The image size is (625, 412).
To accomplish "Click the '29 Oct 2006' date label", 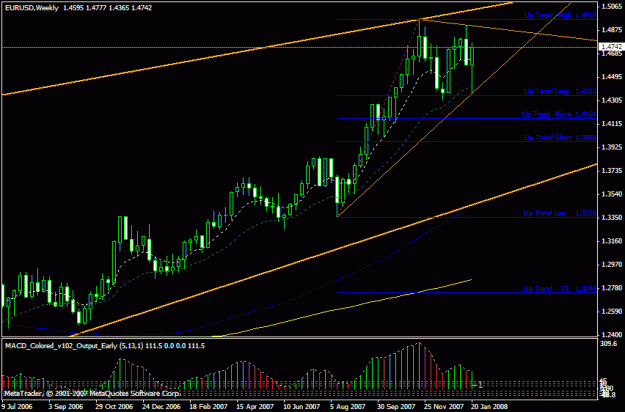I will coord(114,407).
